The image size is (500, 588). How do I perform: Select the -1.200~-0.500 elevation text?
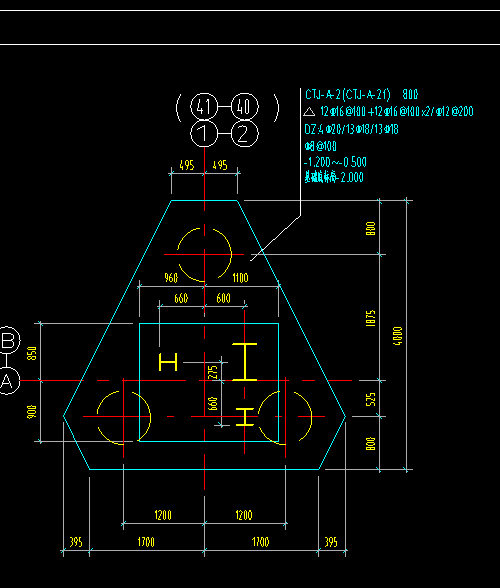(335, 162)
